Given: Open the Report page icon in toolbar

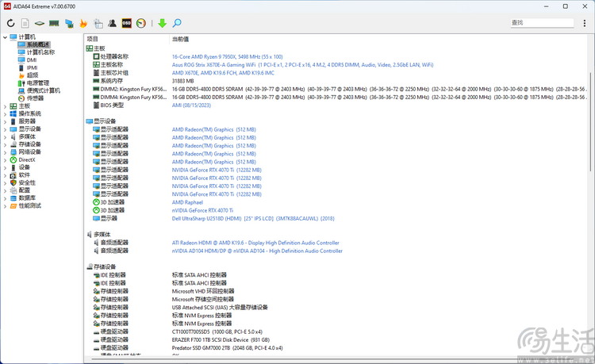Looking at the screenshot, I should coord(25,24).
